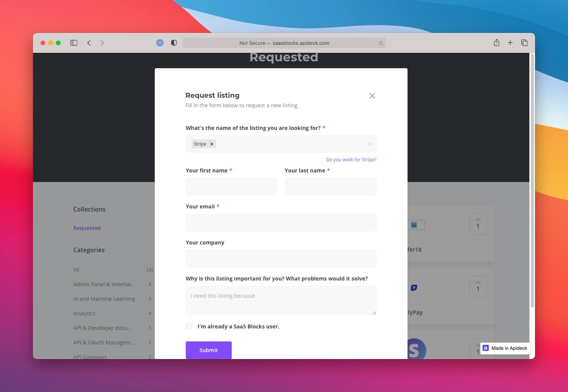This screenshot has height=392, width=568.
Task: Click the listing importance text area
Action: point(281,300)
